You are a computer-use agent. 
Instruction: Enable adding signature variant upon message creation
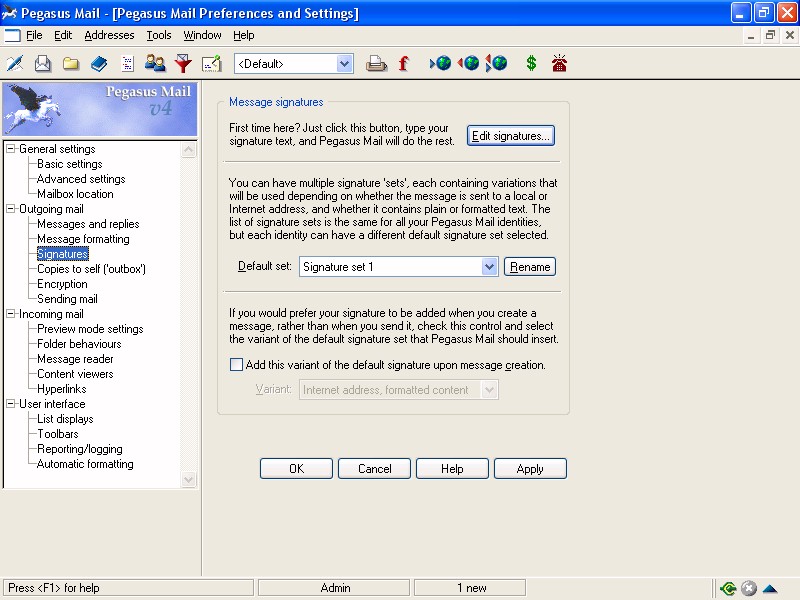tap(236, 364)
